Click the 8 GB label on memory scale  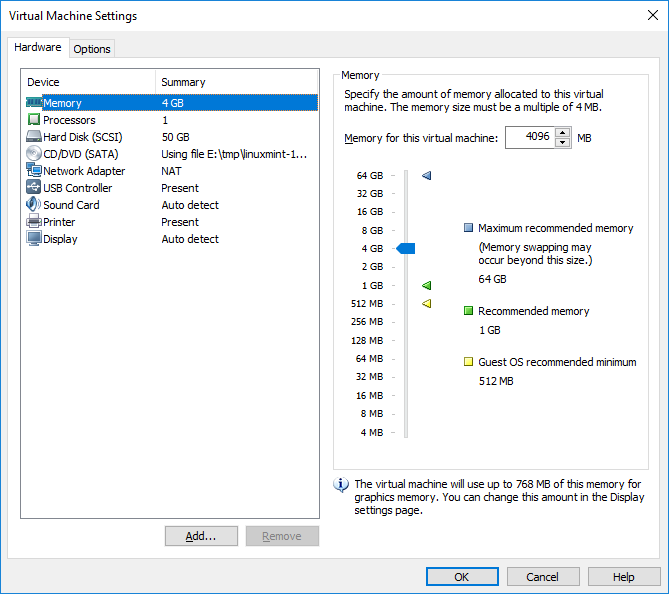click(372, 230)
